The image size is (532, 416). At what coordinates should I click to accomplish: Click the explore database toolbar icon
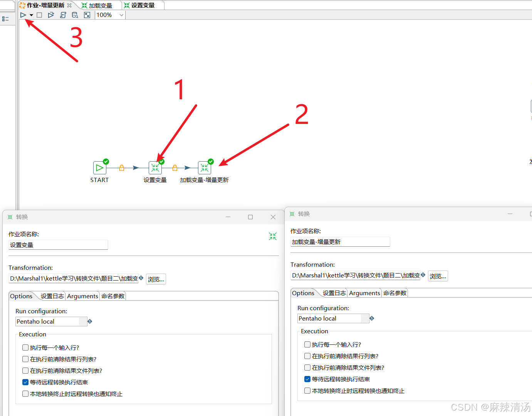(x=75, y=15)
